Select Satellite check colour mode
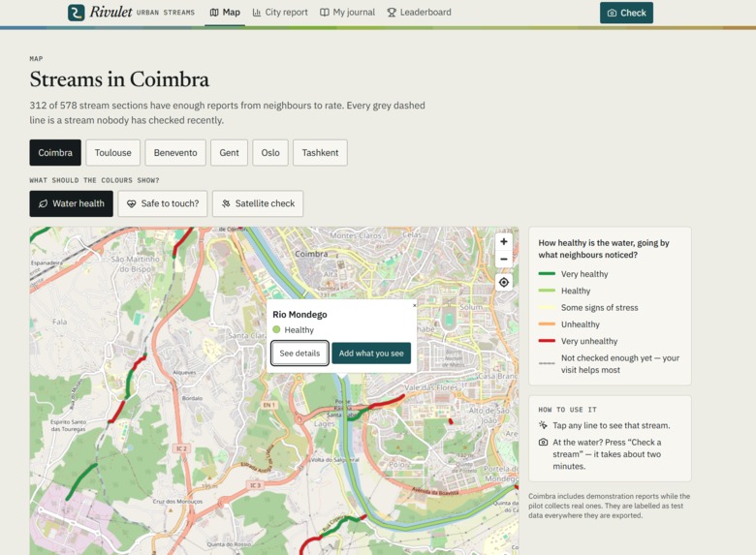756x555 pixels. 258,203
